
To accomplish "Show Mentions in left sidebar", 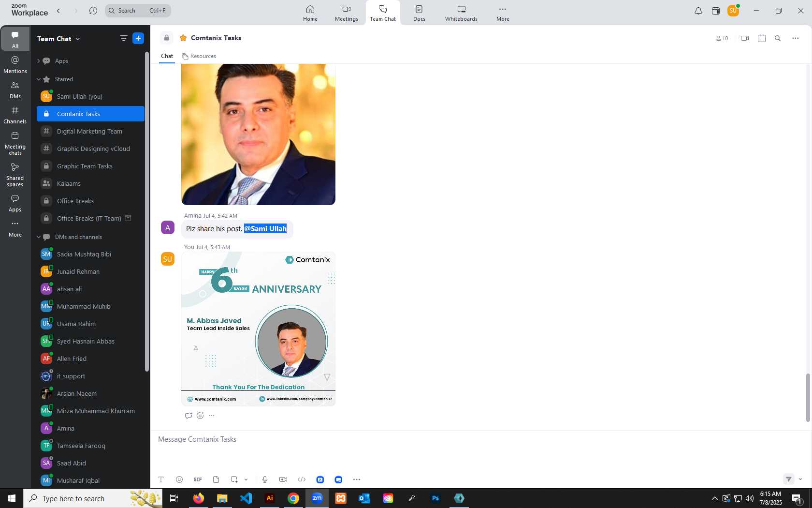I will point(15,65).
